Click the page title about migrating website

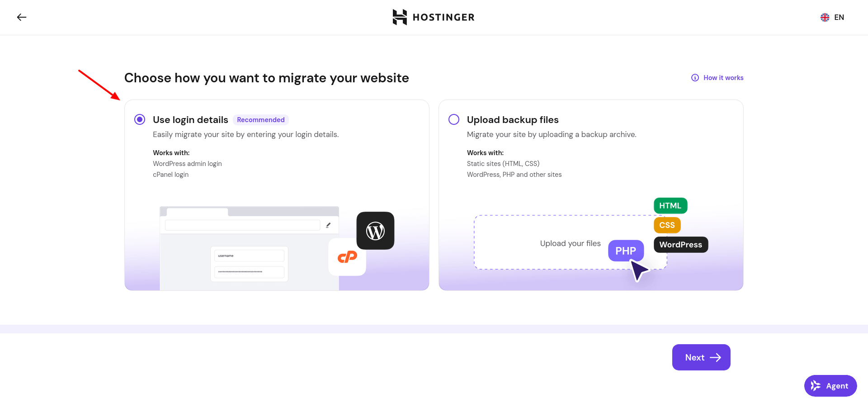click(267, 78)
